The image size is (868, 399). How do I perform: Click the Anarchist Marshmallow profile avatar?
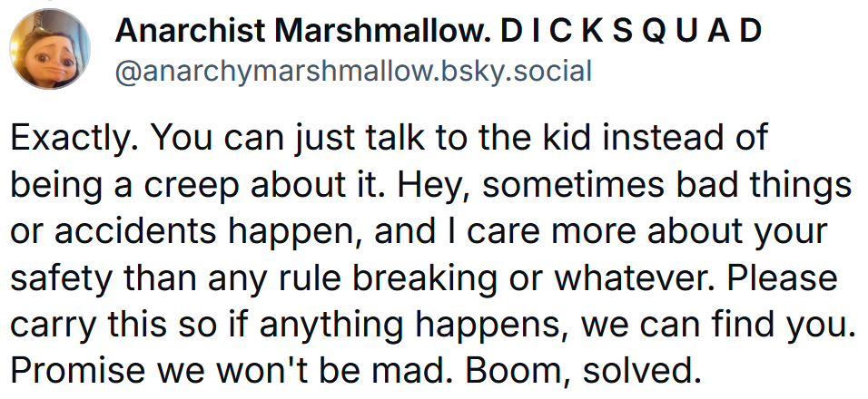[x=48, y=52]
